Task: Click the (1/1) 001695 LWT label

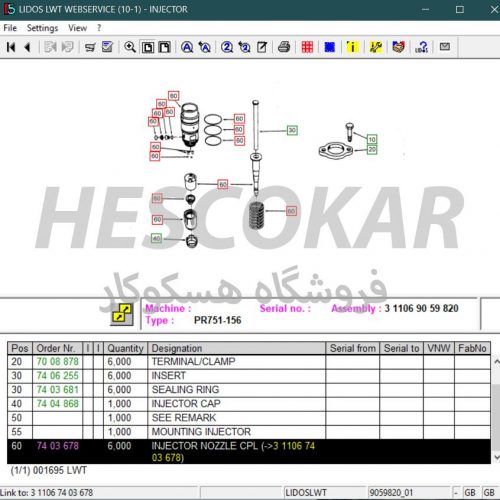Action: (x=49, y=470)
